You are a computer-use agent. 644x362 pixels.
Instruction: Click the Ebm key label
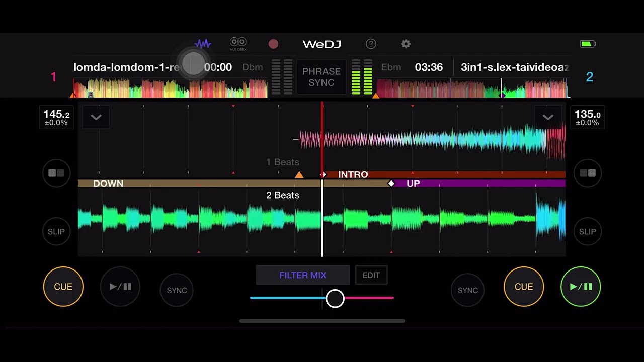click(x=391, y=67)
